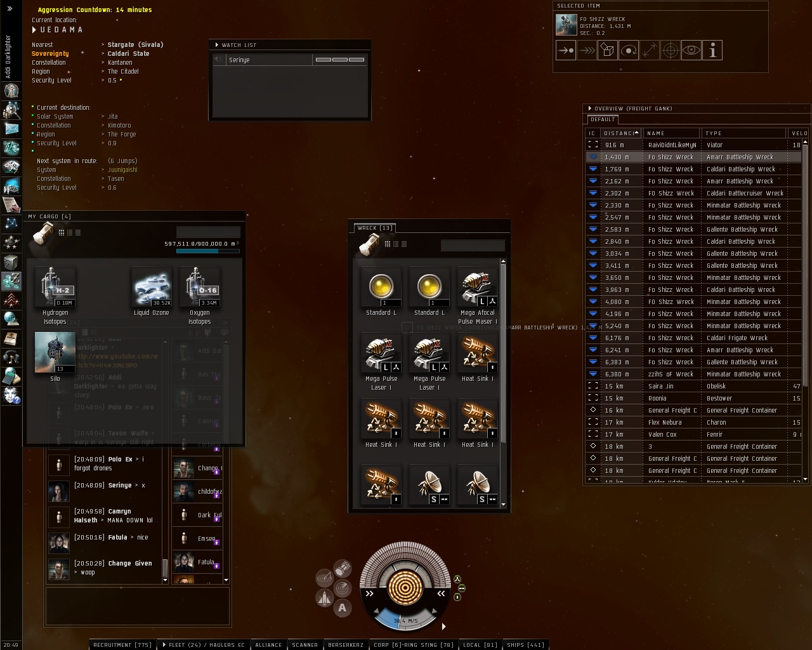
Task: Open the Recruitment chat tab
Action: pos(122,645)
